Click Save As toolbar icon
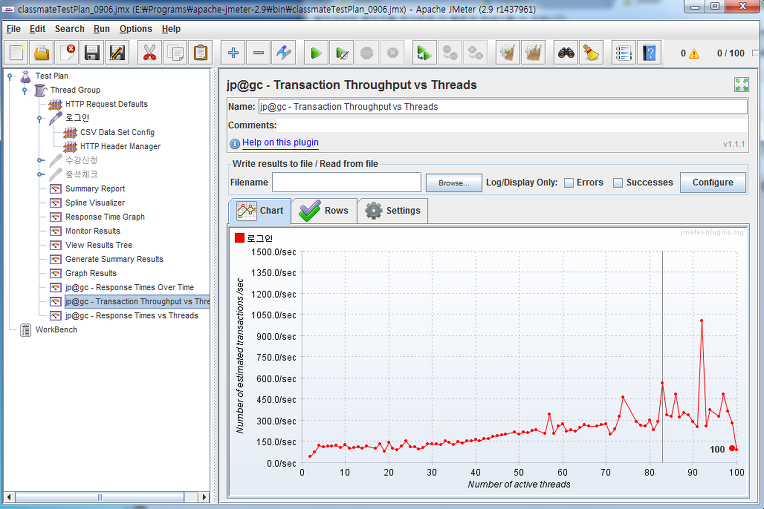The image size is (764, 509). point(117,53)
